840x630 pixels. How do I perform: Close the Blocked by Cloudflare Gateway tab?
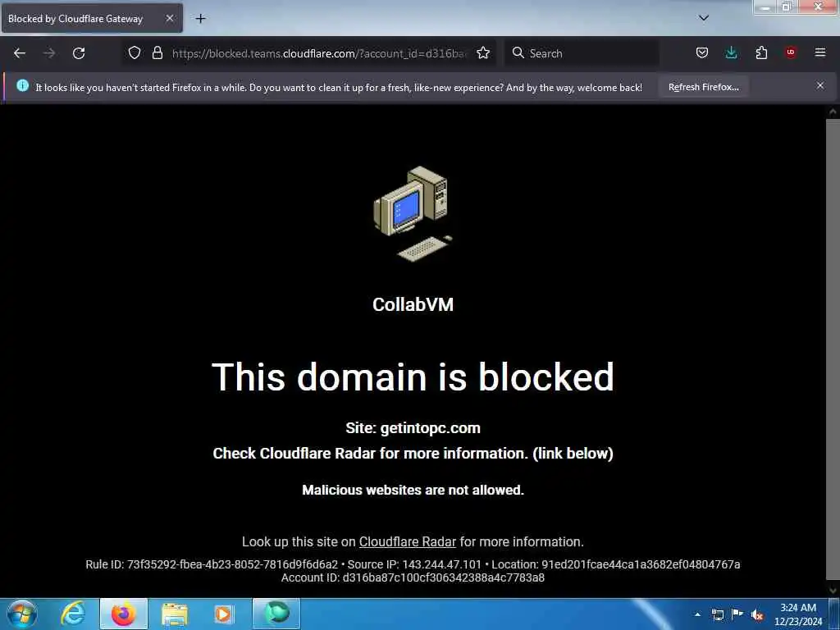[x=169, y=18]
